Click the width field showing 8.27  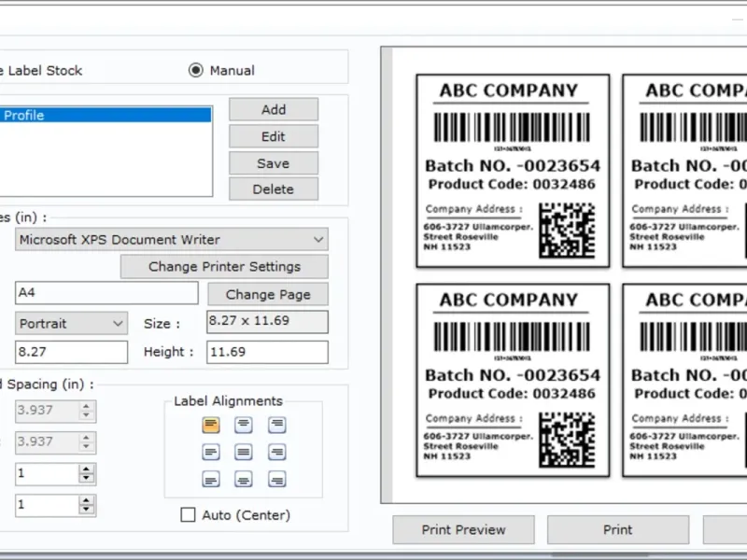[72, 352]
